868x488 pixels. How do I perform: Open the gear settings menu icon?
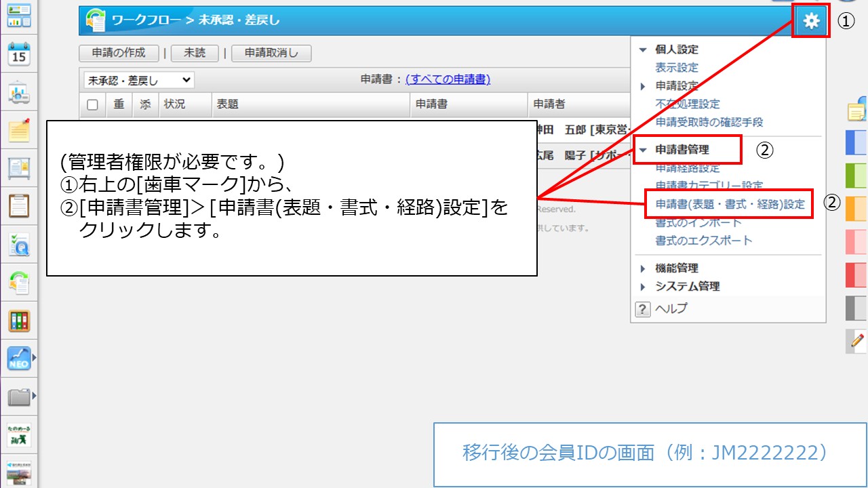pyautogui.click(x=811, y=21)
